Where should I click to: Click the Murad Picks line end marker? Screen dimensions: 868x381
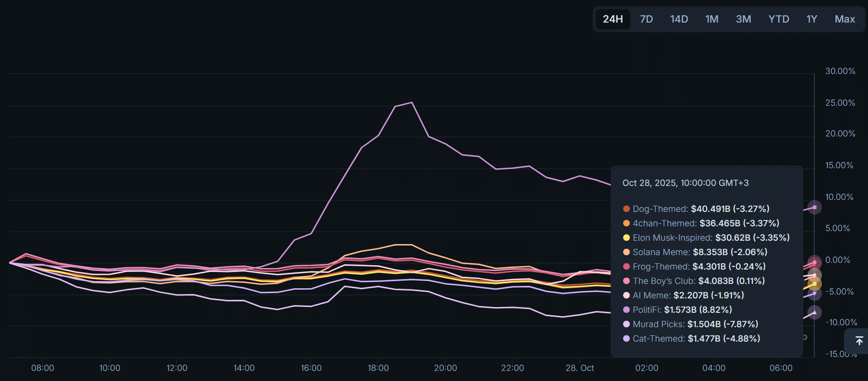814,313
